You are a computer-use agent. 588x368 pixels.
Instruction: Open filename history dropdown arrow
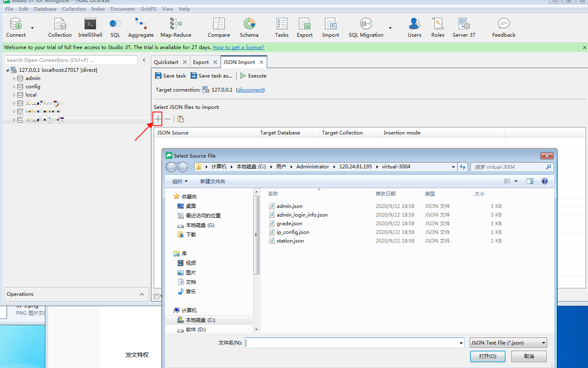click(x=461, y=343)
